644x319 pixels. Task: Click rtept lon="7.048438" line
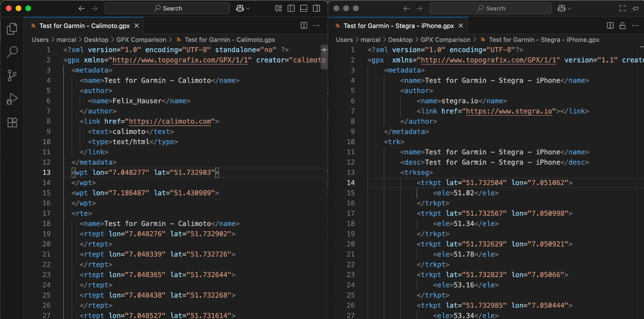(x=157, y=295)
